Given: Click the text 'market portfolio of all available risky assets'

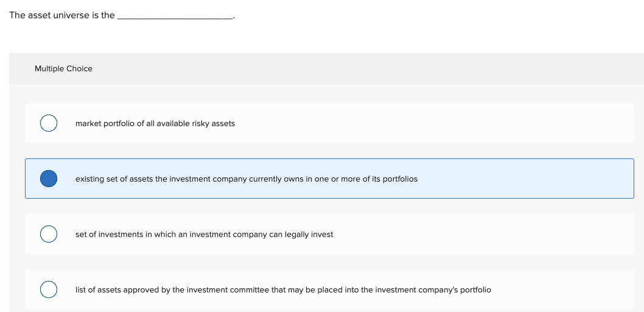Looking at the screenshot, I should coord(155,124).
